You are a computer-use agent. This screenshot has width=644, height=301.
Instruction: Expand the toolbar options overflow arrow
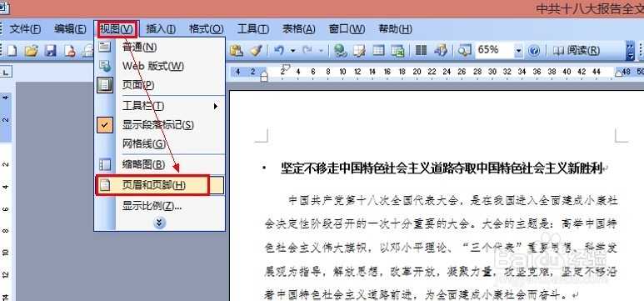[x=630, y=51]
